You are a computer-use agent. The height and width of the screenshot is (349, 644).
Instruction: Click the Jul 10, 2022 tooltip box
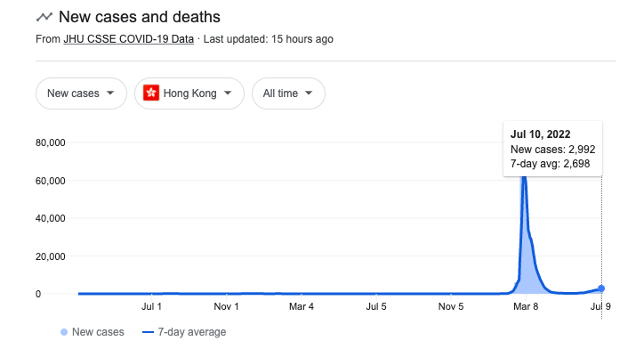pos(552,149)
